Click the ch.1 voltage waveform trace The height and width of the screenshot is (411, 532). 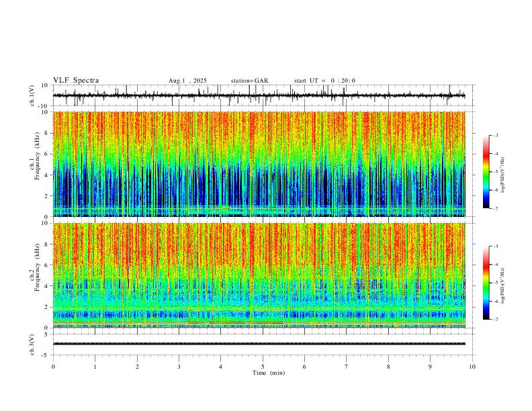(259, 95)
